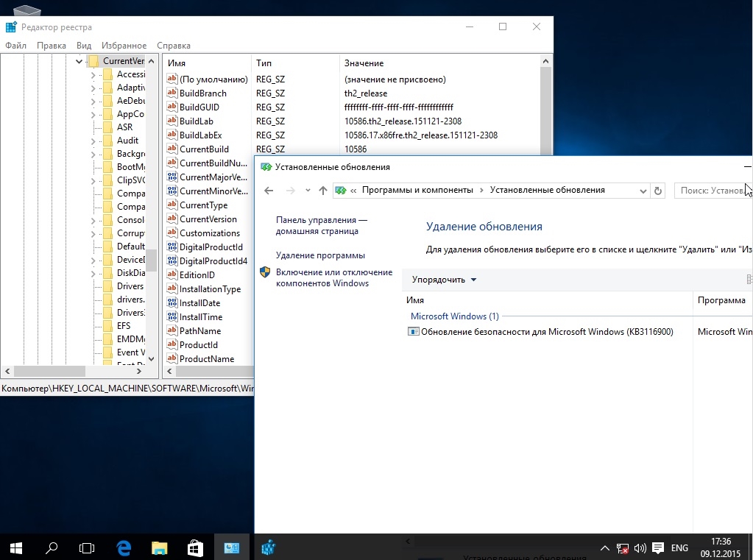Open the volume tray icon
The height and width of the screenshot is (560, 753).
[x=640, y=548]
